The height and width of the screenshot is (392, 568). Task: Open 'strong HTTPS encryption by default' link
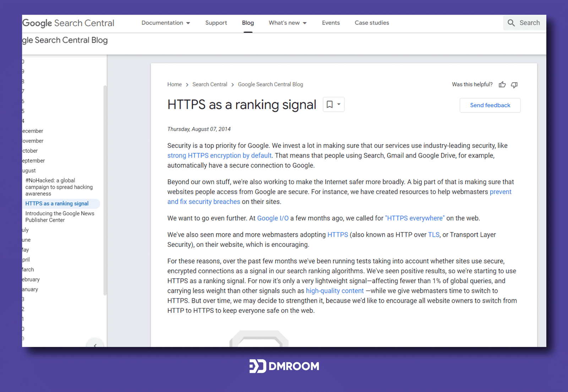(x=219, y=155)
